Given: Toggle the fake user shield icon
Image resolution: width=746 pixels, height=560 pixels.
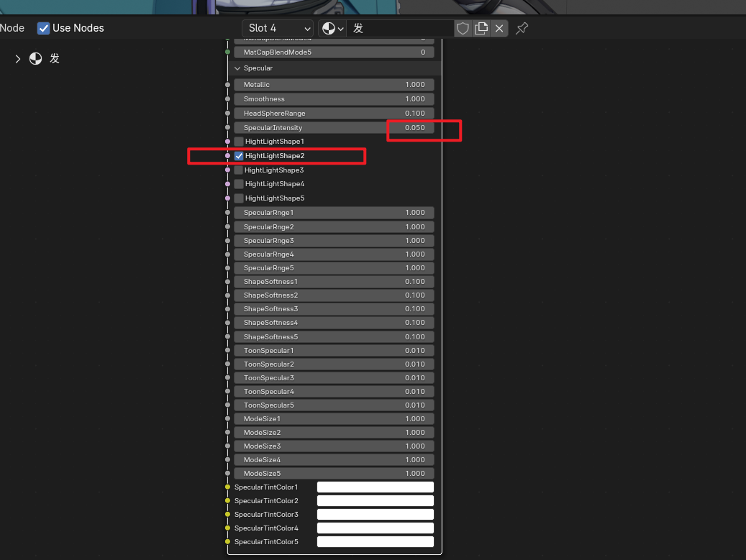Looking at the screenshot, I should click(x=463, y=28).
